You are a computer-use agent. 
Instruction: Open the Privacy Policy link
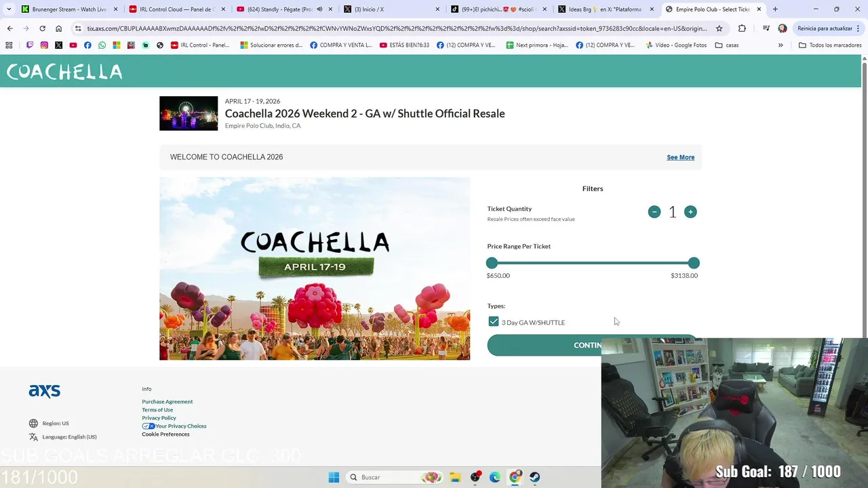(159, 418)
